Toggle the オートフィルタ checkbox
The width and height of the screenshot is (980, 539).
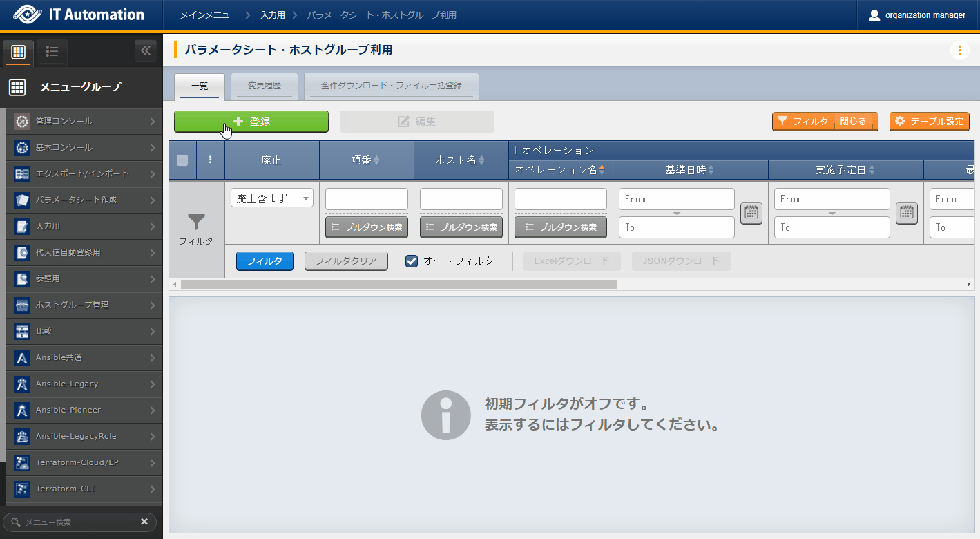click(412, 261)
